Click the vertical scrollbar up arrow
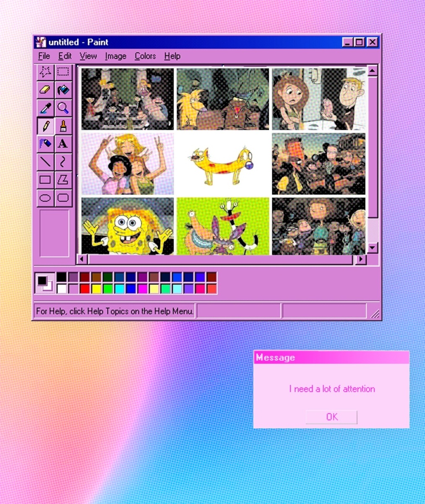Image resolution: width=425 pixels, height=504 pixels. (x=373, y=71)
